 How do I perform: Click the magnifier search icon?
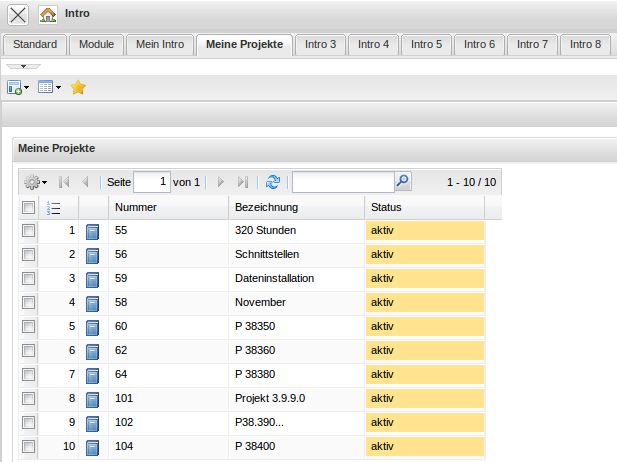[402, 182]
